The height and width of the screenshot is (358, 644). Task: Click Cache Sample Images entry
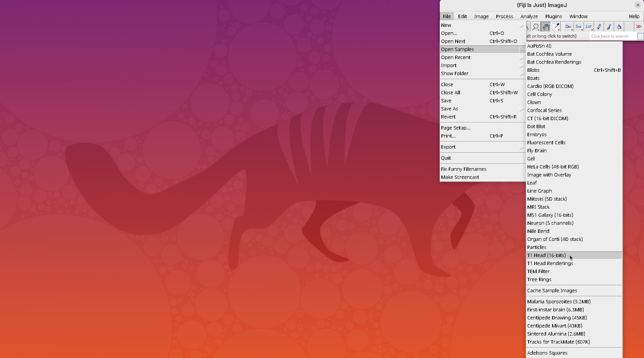[552, 291]
